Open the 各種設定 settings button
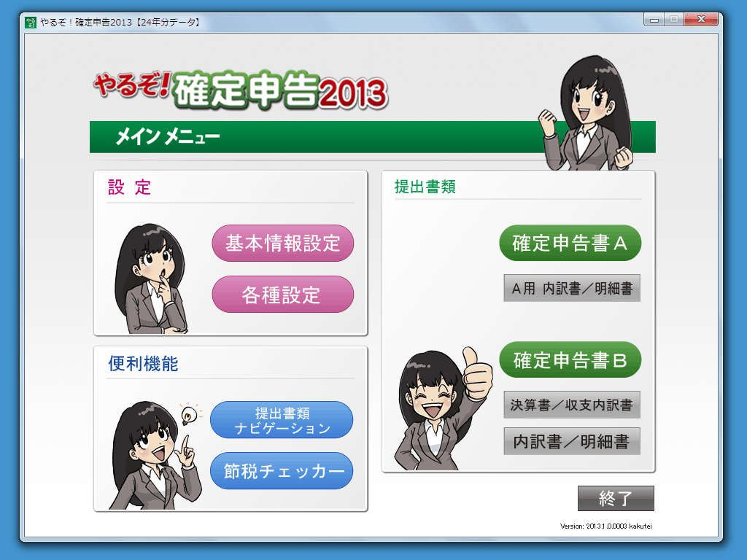This screenshot has height=560, width=747. click(282, 295)
